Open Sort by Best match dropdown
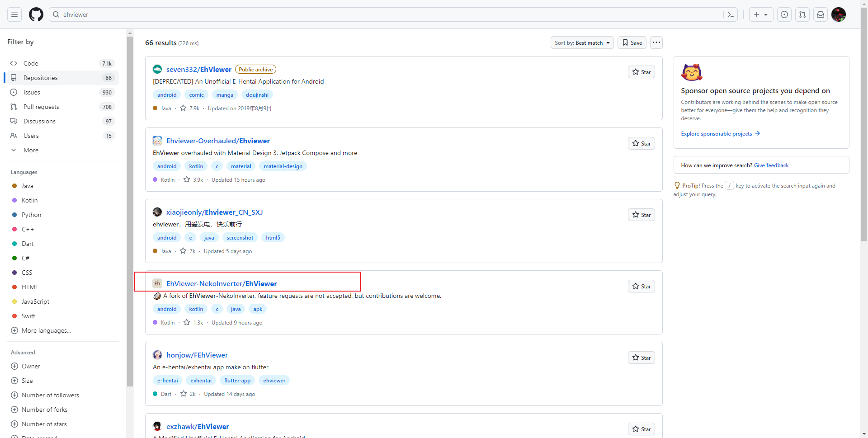 (x=582, y=42)
